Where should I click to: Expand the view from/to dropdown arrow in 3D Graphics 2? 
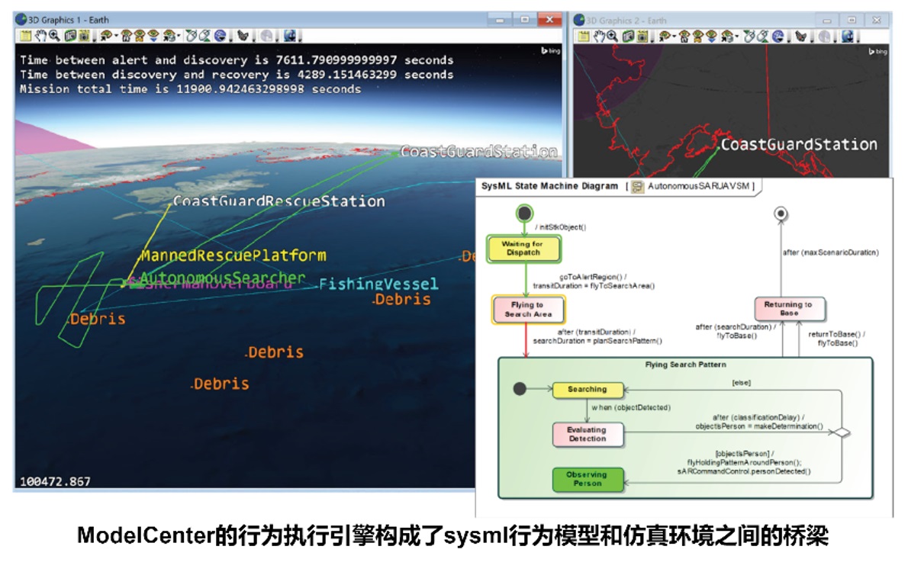[674, 37]
